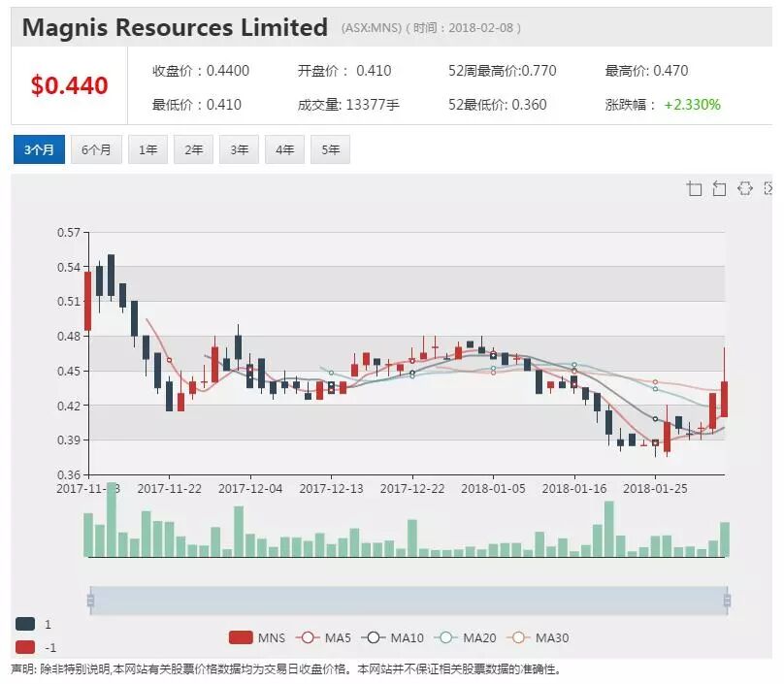Click the 成交量: 13377手 text

[x=348, y=105]
